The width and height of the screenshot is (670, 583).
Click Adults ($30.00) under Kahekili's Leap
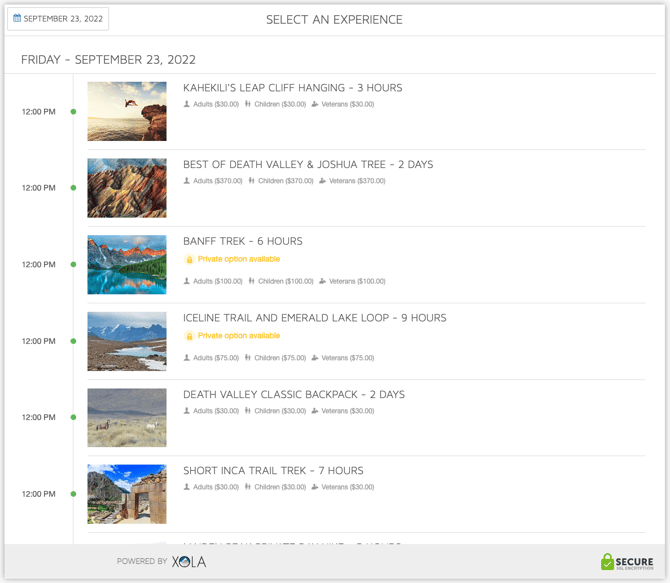tap(216, 104)
